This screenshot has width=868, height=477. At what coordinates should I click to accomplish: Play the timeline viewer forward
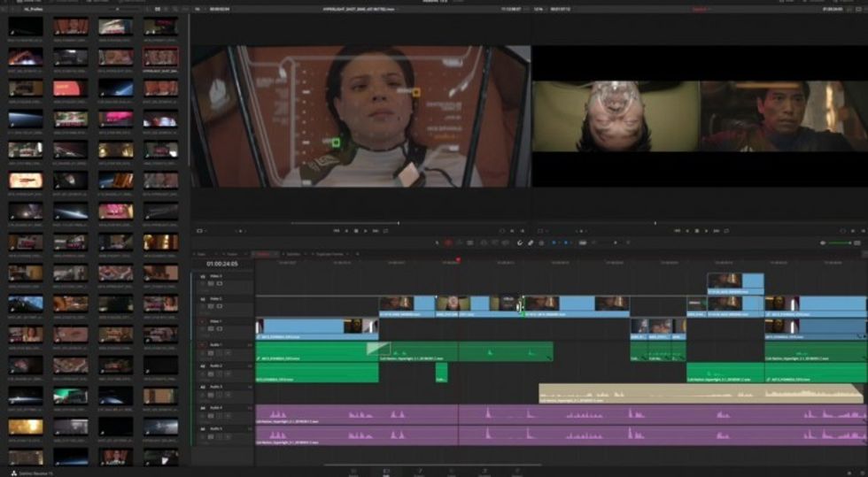coord(707,231)
